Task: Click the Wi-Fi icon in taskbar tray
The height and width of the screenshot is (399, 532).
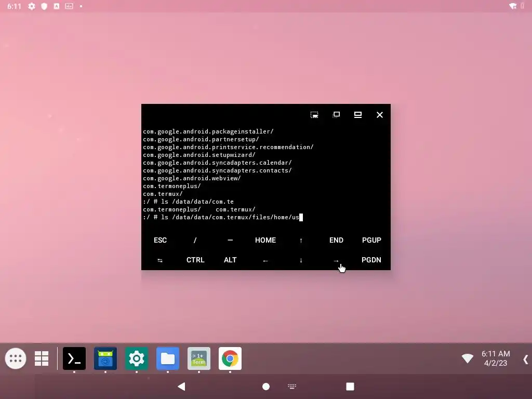Action: [468, 358]
